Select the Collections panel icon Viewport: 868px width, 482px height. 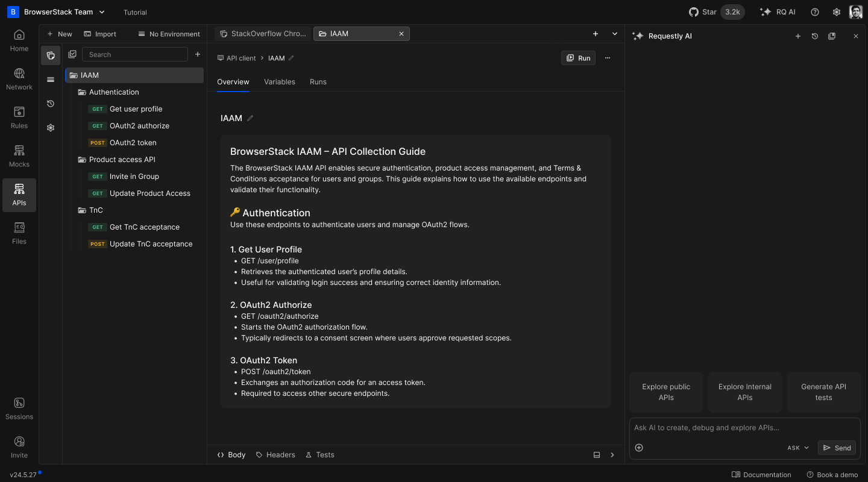(x=51, y=55)
